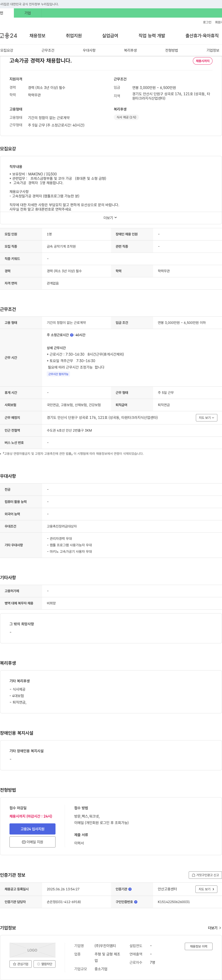The height and width of the screenshot is (980, 222).
Task: Click the 근무시간 협의가능 tag
Action: pos(59,374)
